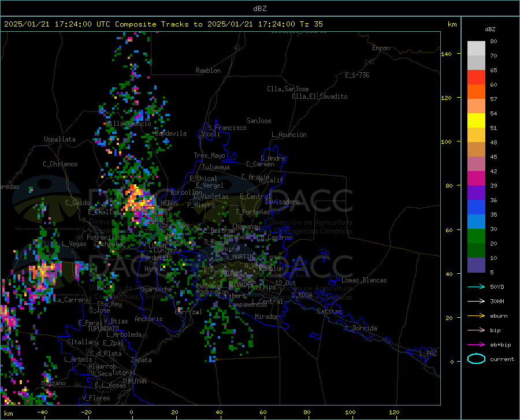Click the 'L_Vegas' map label
Viewport: 520px width, 420px height.
(74, 244)
